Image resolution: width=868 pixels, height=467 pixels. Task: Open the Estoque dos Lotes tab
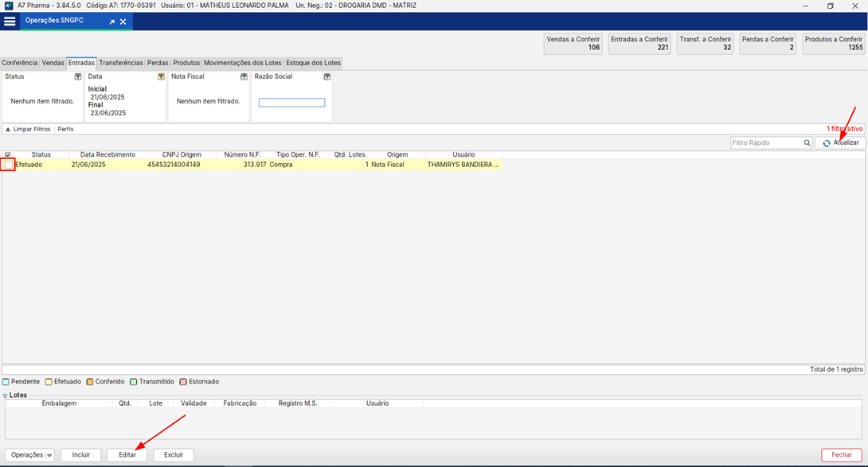click(x=313, y=63)
